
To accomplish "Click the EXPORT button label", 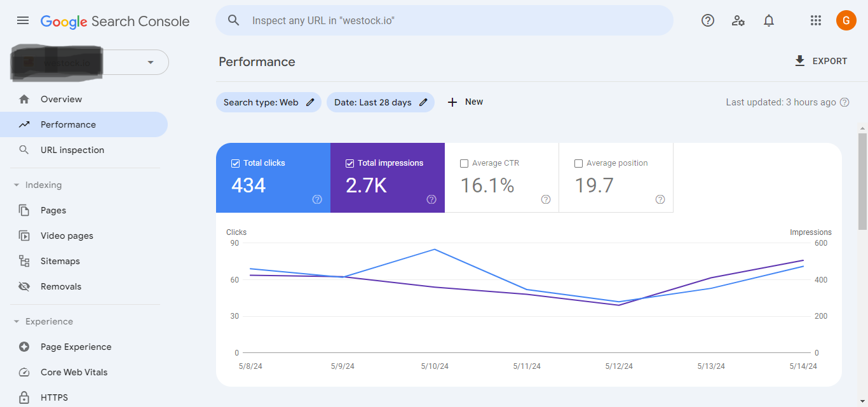I will click(x=830, y=61).
